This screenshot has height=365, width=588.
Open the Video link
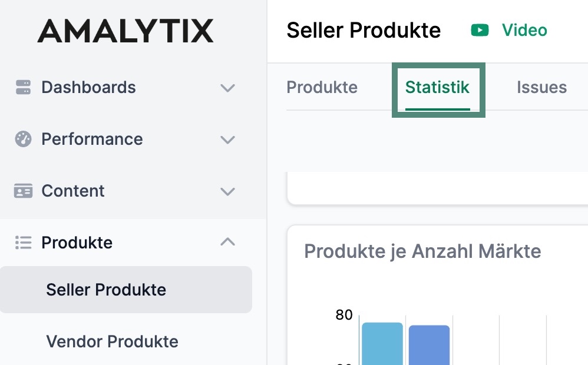[524, 30]
